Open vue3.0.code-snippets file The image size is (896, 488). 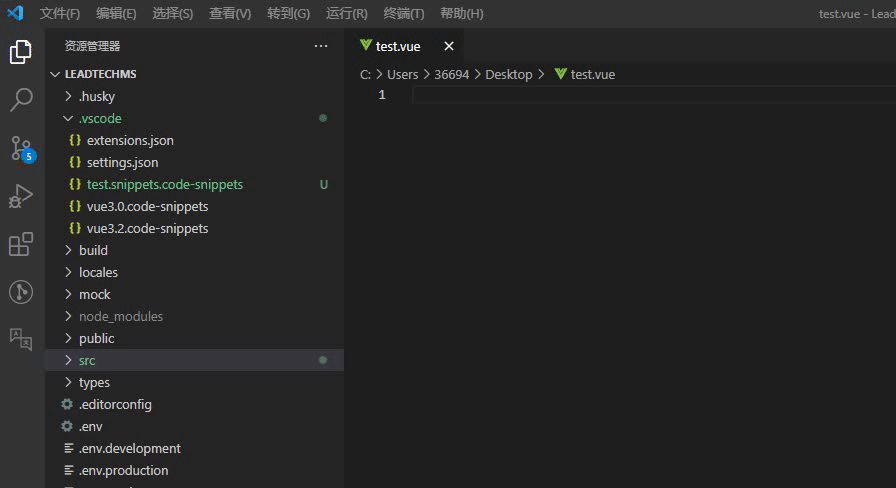pos(194,206)
